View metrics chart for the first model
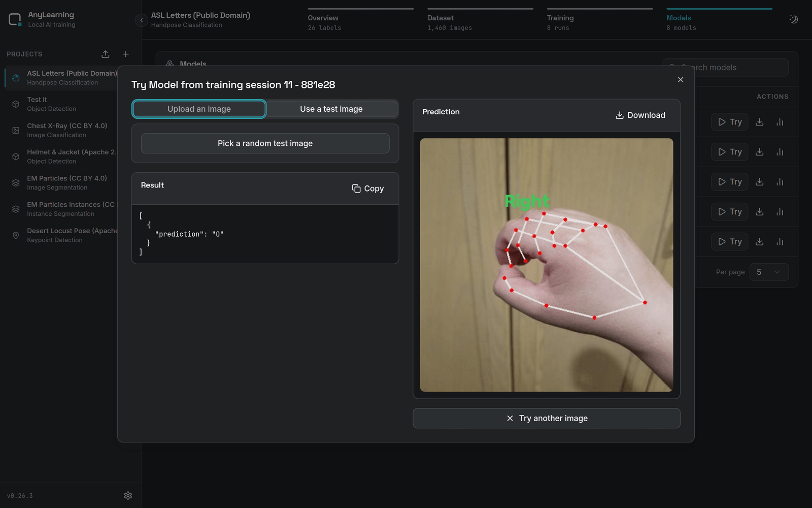Image resolution: width=812 pixels, height=508 pixels. click(780, 122)
